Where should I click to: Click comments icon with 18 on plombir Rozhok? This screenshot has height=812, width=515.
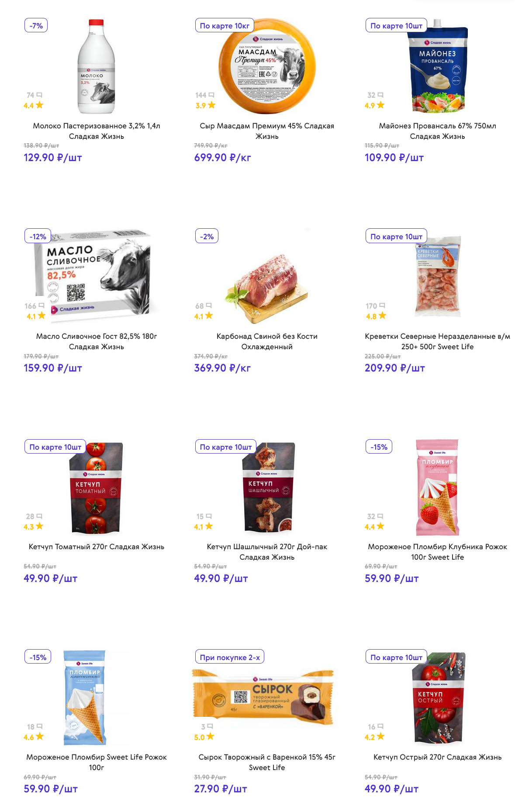[x=40, y=726]
